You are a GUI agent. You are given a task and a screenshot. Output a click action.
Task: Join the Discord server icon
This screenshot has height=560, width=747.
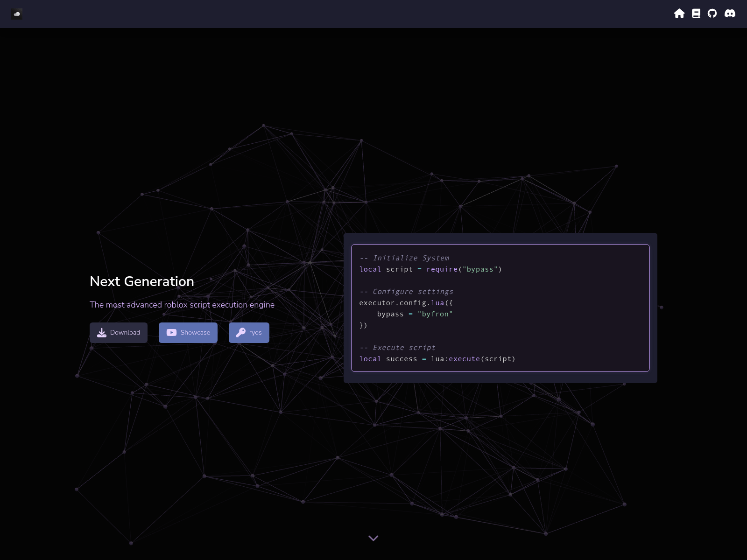pyautogui.click(x=730, y=14)
